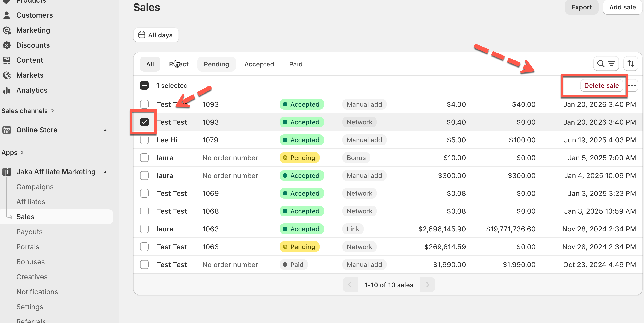Toggle the select-all checkbox beside '1 selected'
Image resolution: width=644 pixels, height=323 pixels.
[144, 86]
